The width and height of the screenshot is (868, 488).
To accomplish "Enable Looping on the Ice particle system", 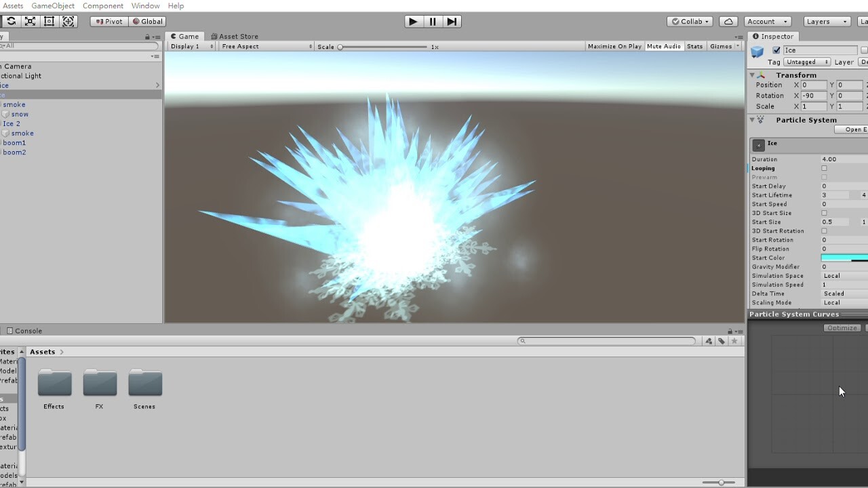I will pyautogui.click(x=824, y=168).
